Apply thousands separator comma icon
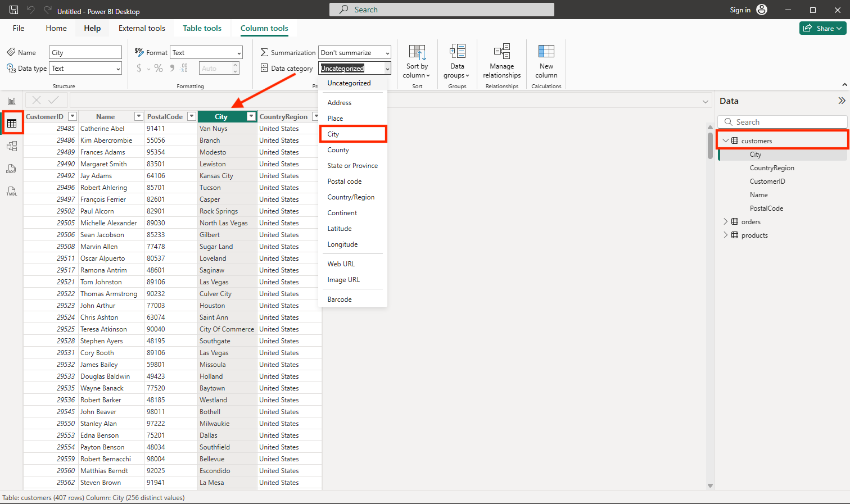Image resolution: width=850 pixels, height=504 pixels. tap(172, 68)
